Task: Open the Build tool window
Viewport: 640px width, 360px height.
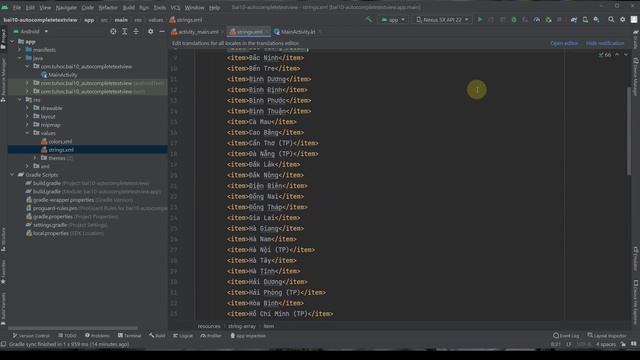Action: click(x=157, y=336)
